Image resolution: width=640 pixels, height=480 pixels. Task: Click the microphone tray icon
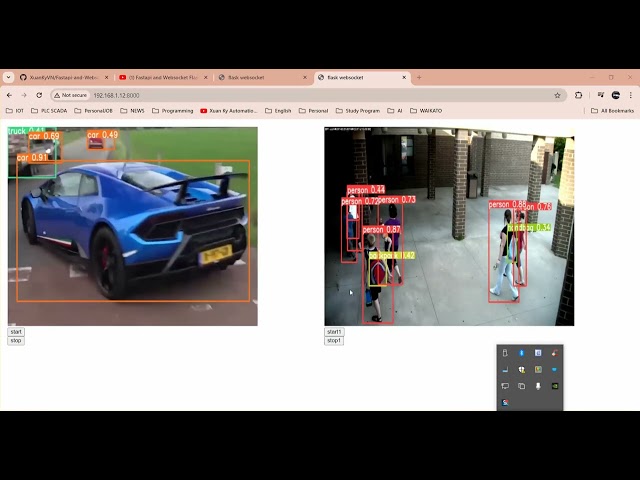pos(538,386)
